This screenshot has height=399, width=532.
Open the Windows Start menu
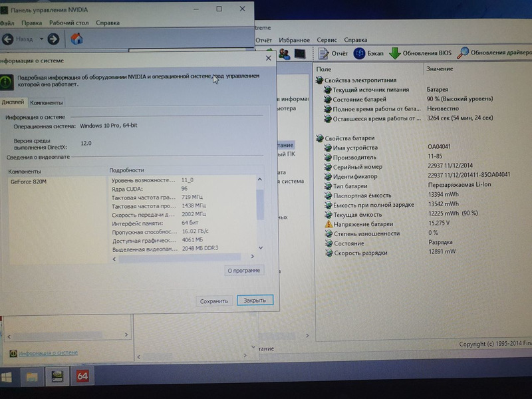tap(7, 377)
